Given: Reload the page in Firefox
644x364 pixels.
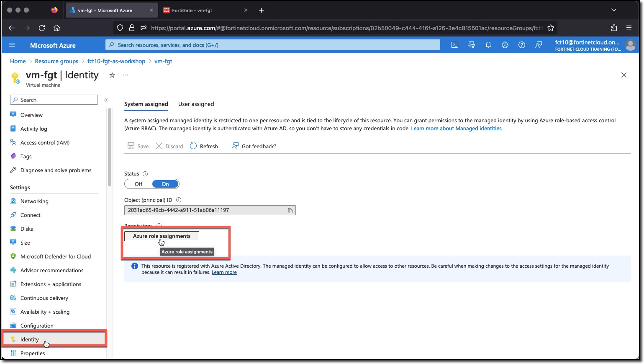Looking at the screenshot, I should pyautogui.click(x=42, y=28).
